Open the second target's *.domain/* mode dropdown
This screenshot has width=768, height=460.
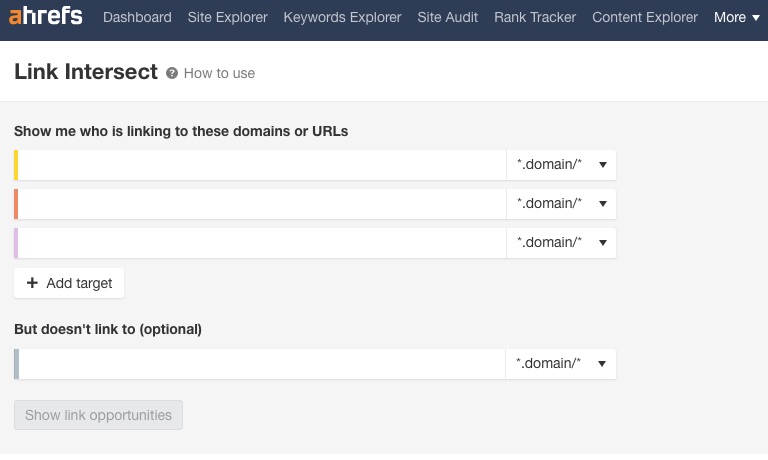(x=561, y=204)
